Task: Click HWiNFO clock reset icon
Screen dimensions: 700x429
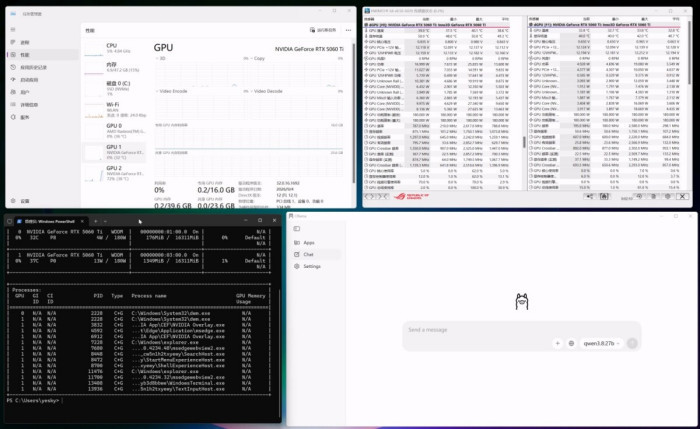Action: [x=639, y=196]
